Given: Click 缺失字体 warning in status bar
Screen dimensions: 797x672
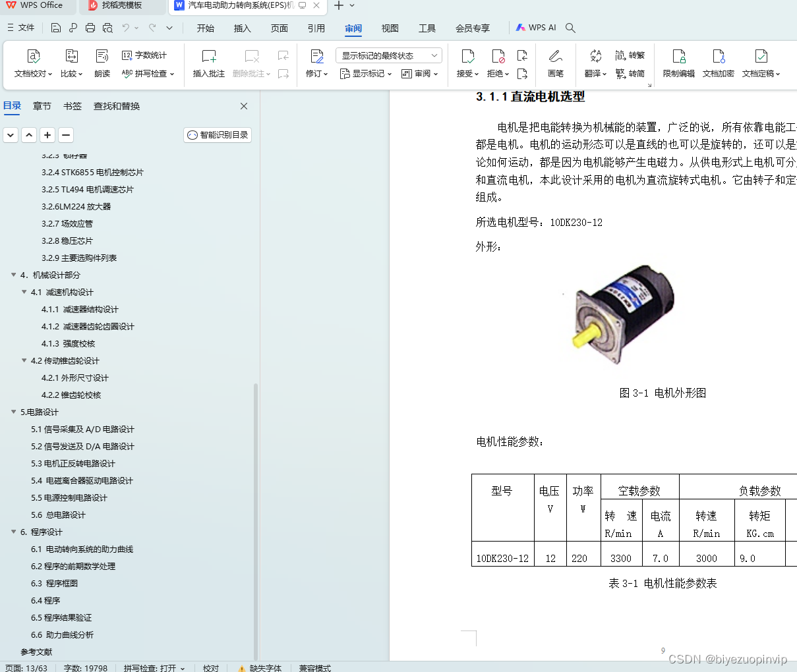Looking at the screenshot, I should (260, 667).
